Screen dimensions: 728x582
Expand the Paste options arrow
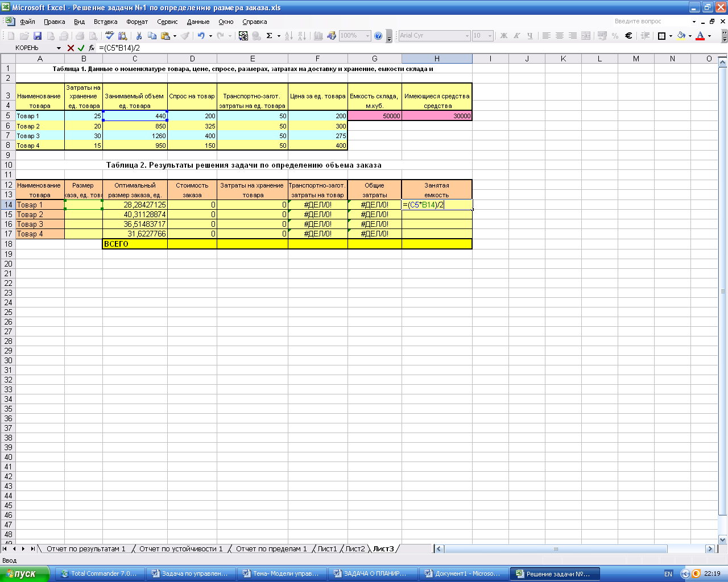(175, 35)
